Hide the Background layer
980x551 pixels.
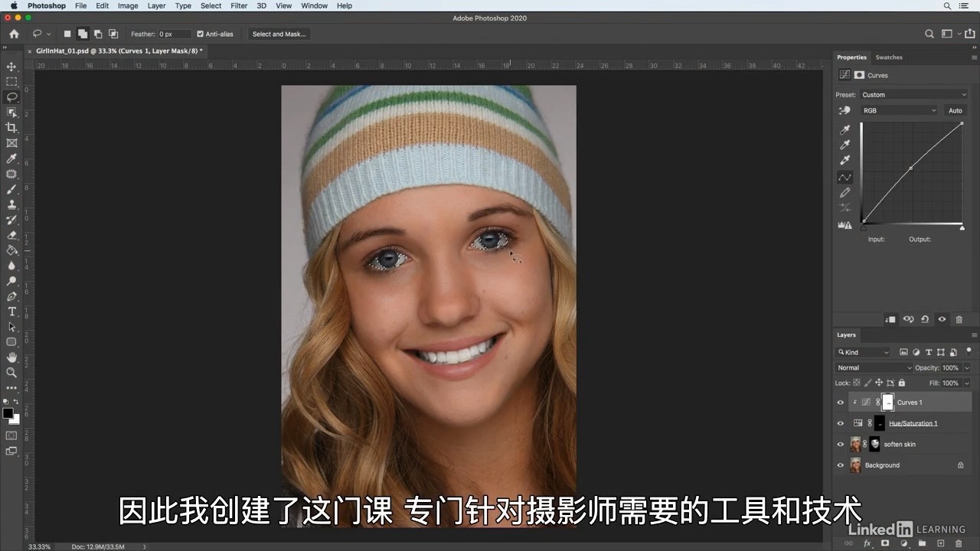841,465
